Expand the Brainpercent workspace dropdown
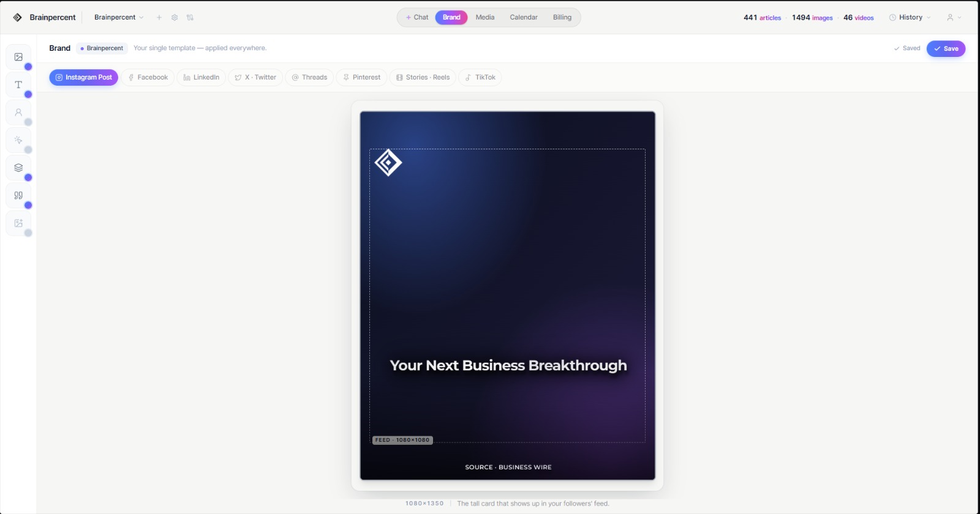 pos(119,17)
